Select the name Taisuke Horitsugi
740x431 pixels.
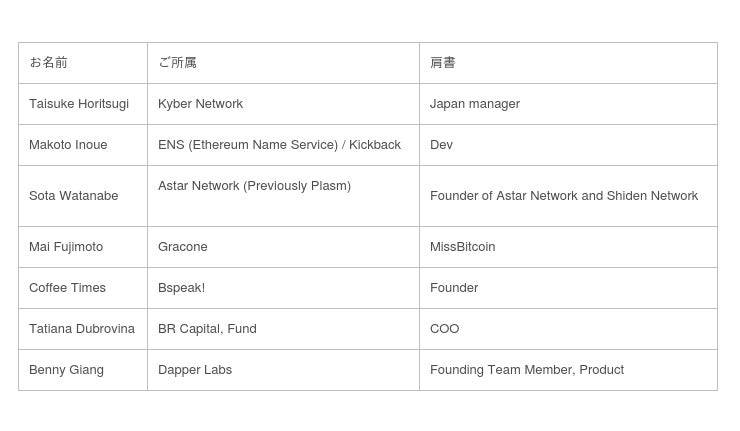(79, 104)
